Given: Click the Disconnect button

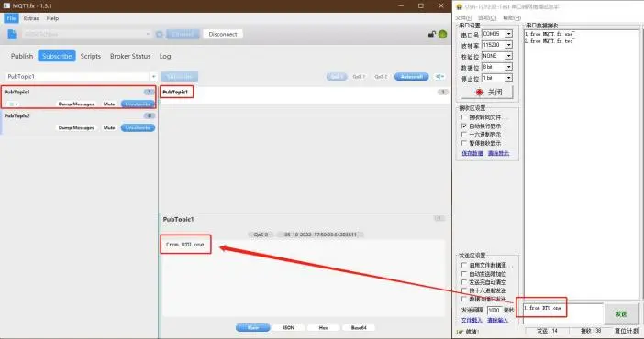Looking at the screenshot, I should pos(223,35).
